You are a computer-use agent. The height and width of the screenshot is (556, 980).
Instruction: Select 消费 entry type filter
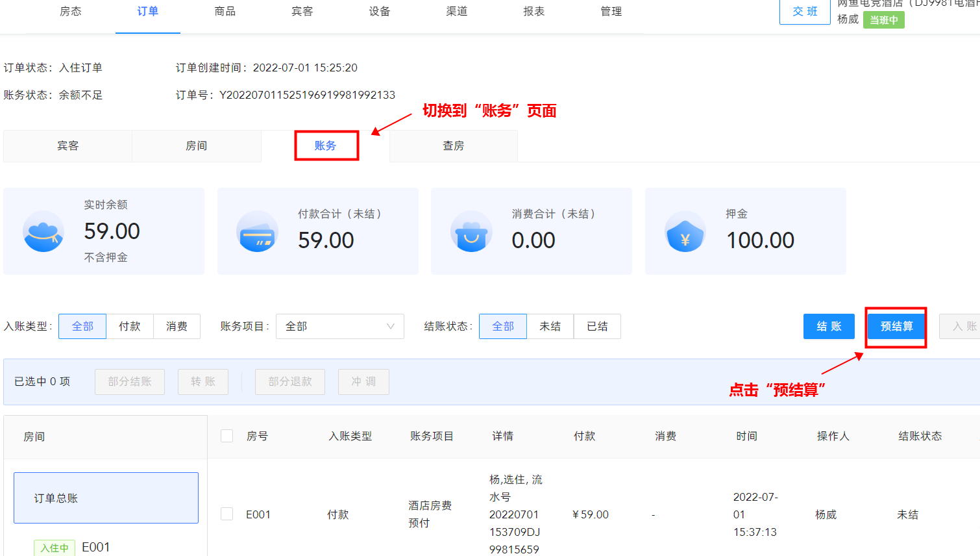177,326
